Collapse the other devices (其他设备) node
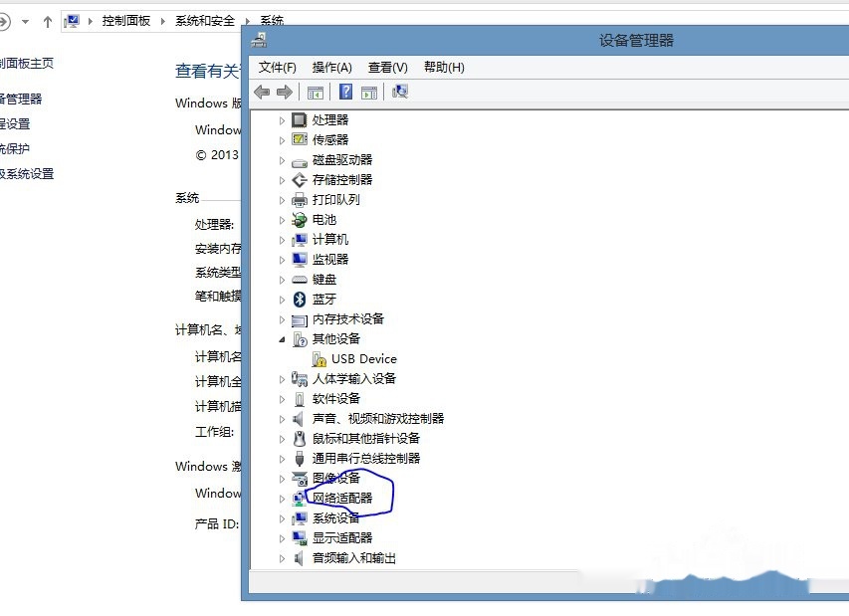The height and width of the screenshot is (616, 849). coord(283,339)
